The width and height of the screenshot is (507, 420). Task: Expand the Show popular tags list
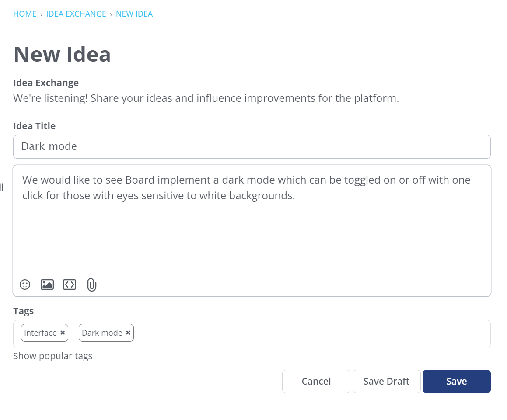(x=52, y=356)
